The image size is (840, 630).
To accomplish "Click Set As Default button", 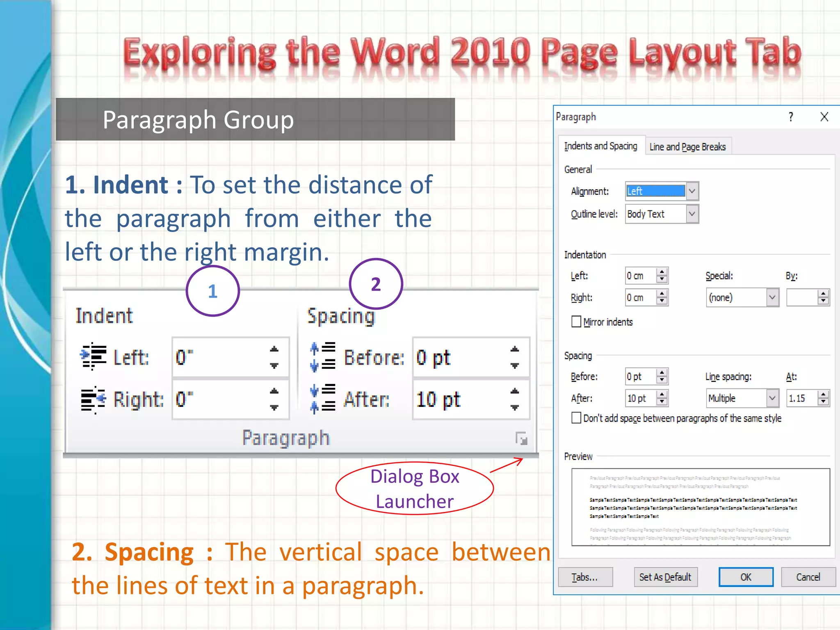I will [x=666, y=577].
